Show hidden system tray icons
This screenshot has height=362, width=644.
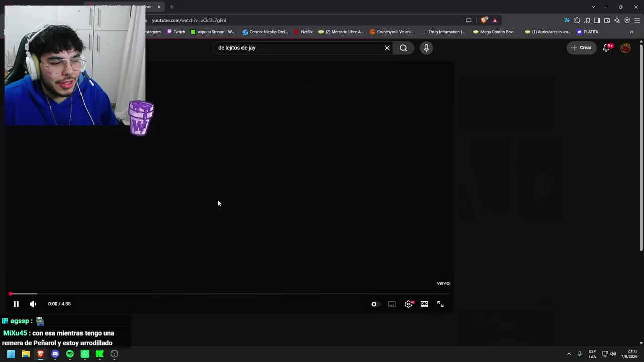(569, 354)
